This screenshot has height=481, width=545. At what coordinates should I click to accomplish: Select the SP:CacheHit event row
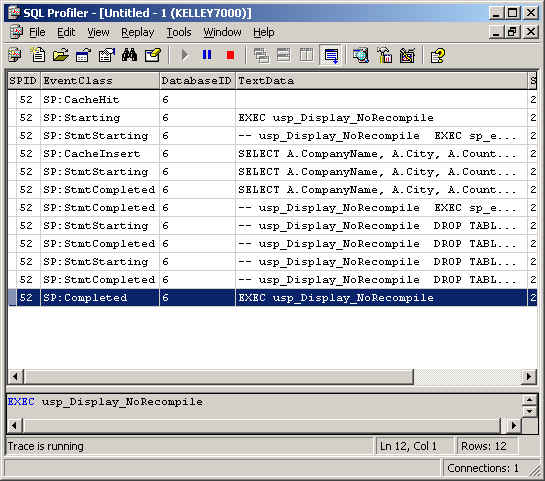point(272,99)
